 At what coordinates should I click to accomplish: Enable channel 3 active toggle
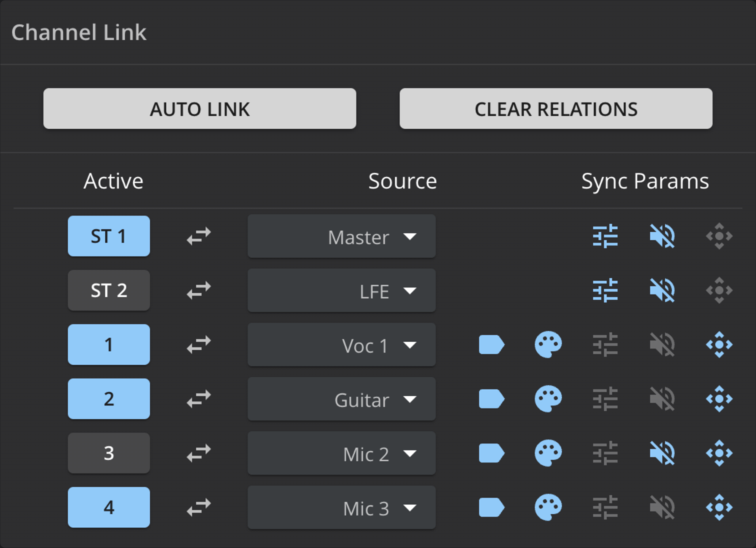[x=109, y=453]
